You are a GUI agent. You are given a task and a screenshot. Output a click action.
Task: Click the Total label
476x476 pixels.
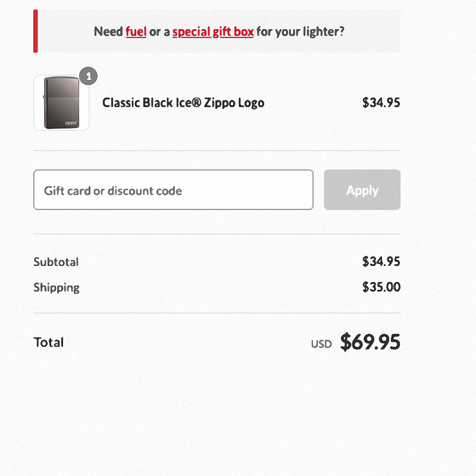(49, 343)
